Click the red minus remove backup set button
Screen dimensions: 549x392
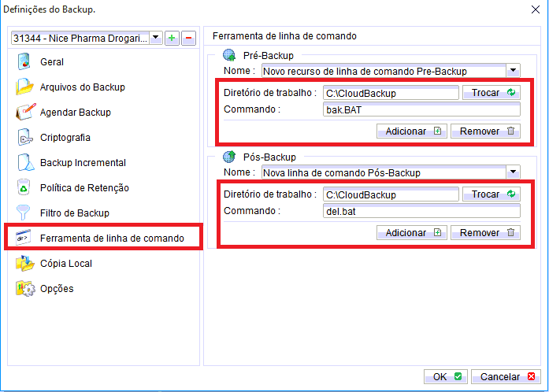[x=188, y=38]
